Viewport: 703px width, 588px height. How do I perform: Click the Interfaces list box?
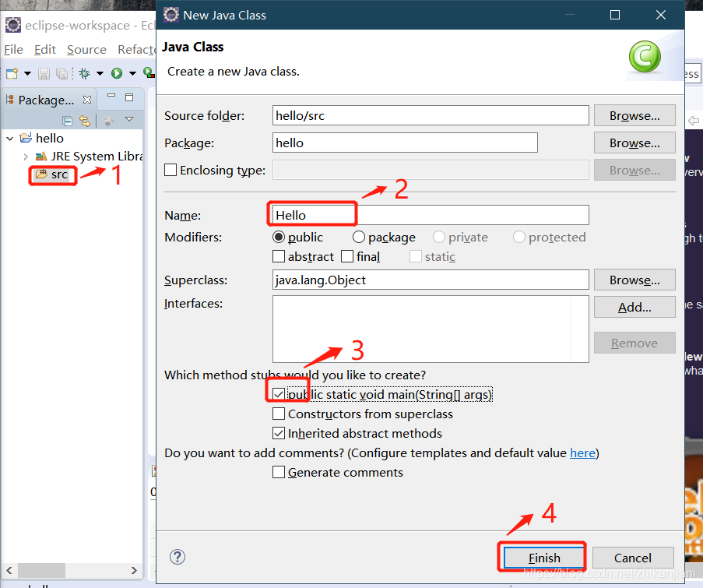click(x=431, y=329)
